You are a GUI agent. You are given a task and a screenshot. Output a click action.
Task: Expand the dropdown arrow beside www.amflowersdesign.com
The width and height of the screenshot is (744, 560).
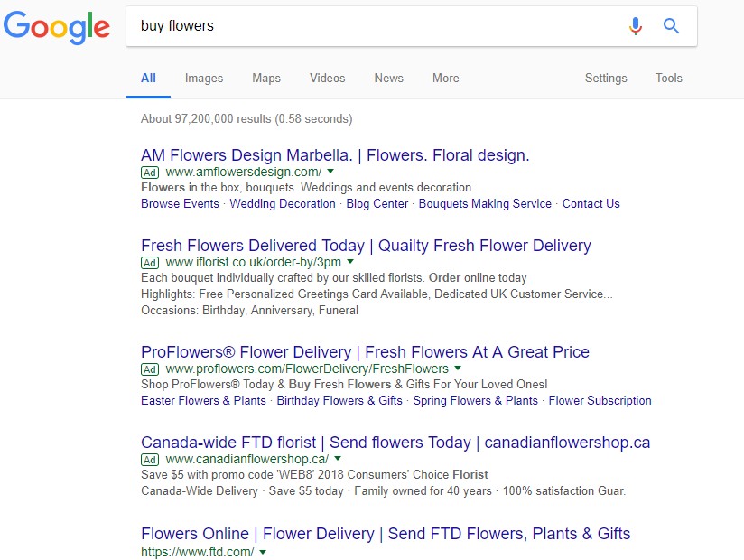point(330,172)
